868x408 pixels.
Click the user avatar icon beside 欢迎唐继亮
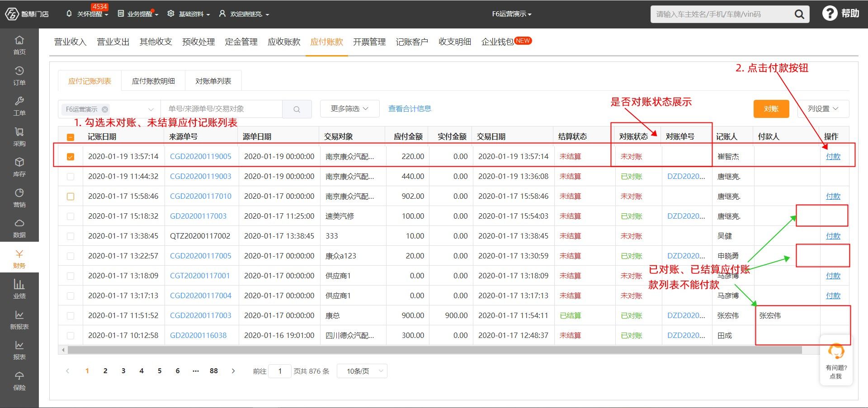point(222,14)
